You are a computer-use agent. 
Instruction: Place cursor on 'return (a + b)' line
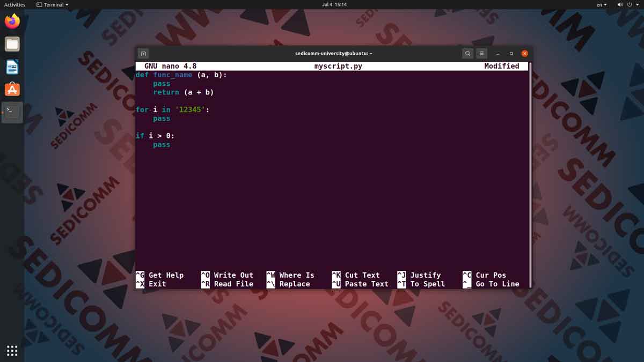[x=184, y=93]
